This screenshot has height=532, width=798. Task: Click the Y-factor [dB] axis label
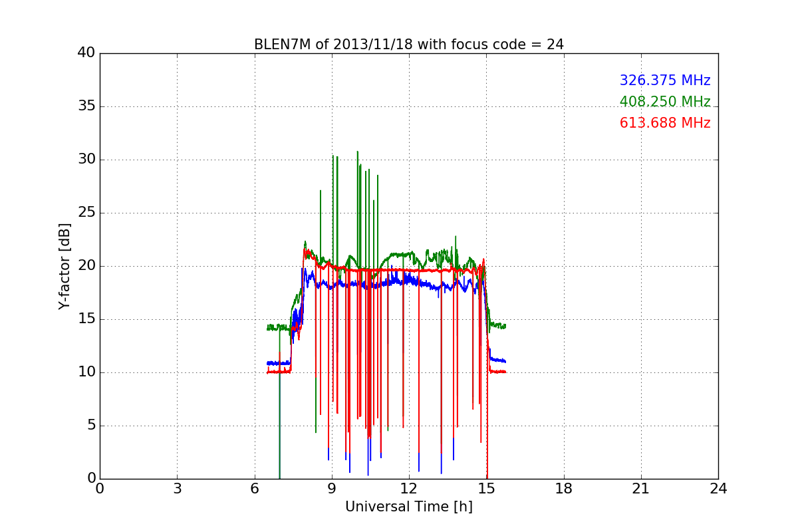pos(65,266)
